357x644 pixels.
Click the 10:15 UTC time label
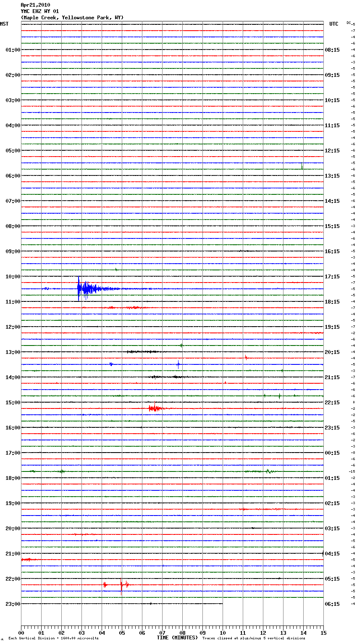[332, 100]
